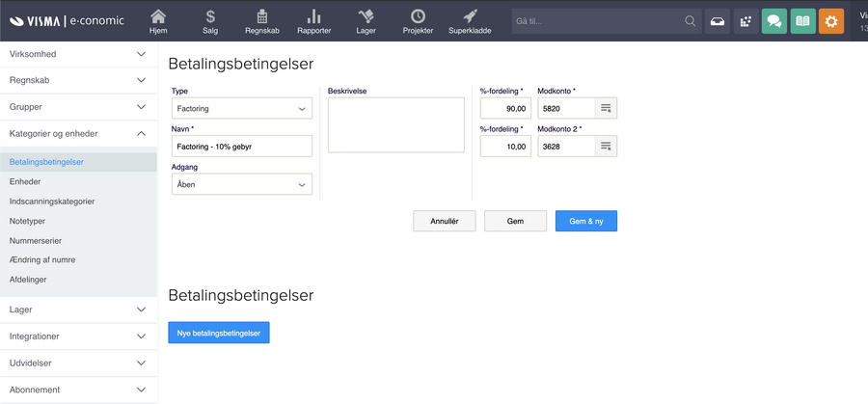Open account lookup list for Modkonto 5820
The image size is (868, 404).
[x=606, y=109]
